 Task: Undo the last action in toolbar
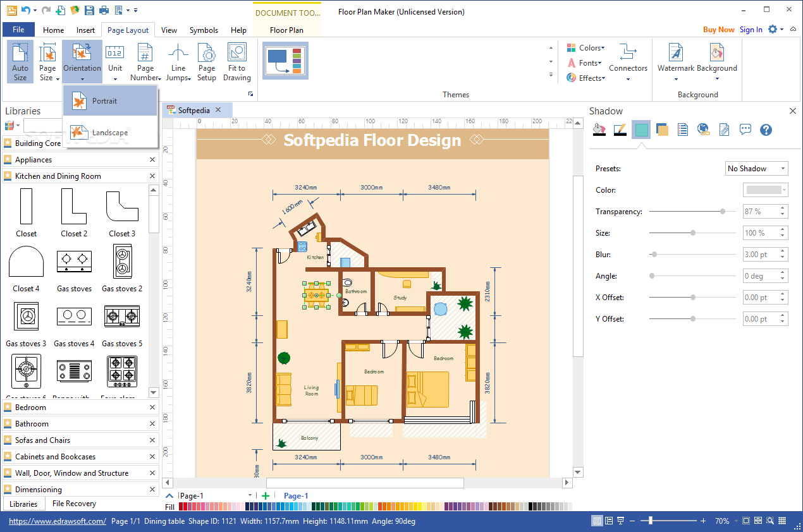pyautogui.click(x=25, y=10)
